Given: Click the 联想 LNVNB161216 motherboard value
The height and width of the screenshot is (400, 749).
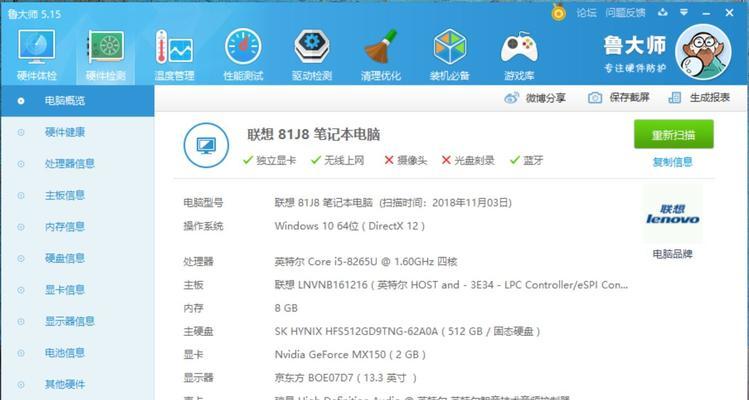Looking at the screenshot, I should tap(451, 285).
